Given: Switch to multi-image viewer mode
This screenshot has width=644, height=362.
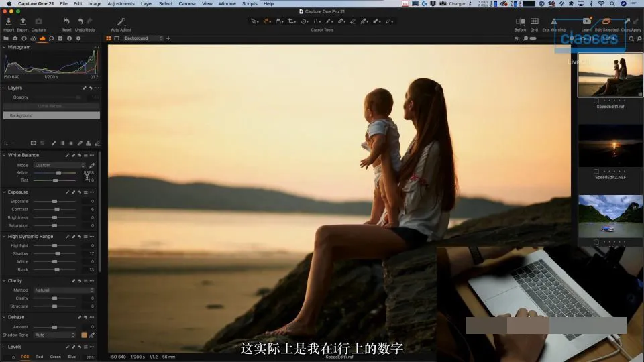Looking at the screenshot, I should pos(109,38).
